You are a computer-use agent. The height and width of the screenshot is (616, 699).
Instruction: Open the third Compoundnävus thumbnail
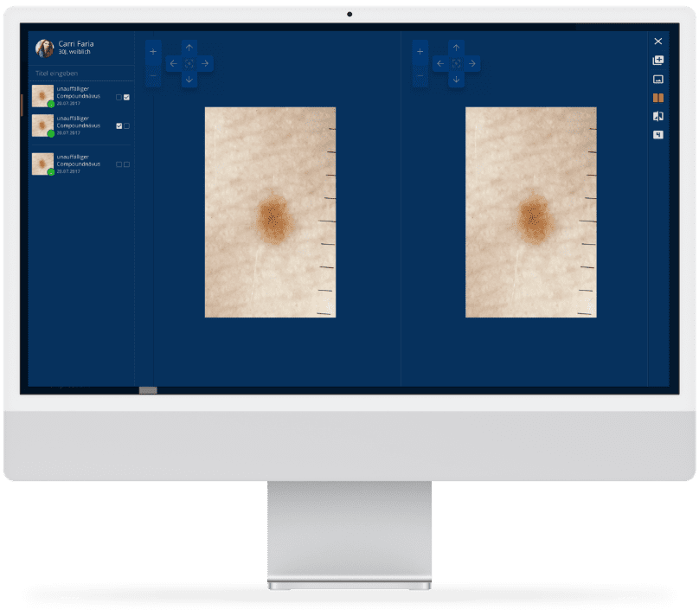point(42,164)
